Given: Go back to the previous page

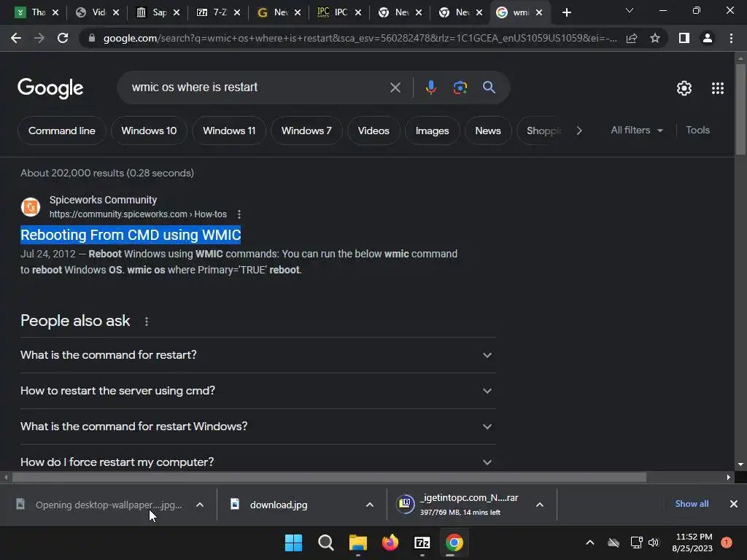Looking at the screenshot, I should (16, 38).
